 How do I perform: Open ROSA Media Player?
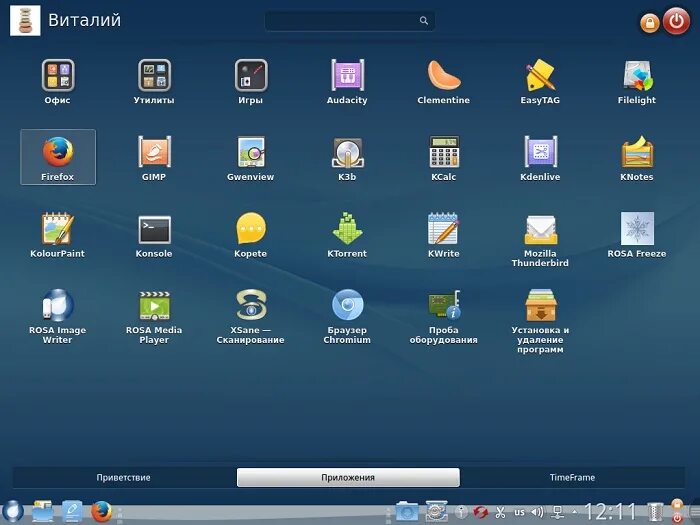click(x=154, y=317)
